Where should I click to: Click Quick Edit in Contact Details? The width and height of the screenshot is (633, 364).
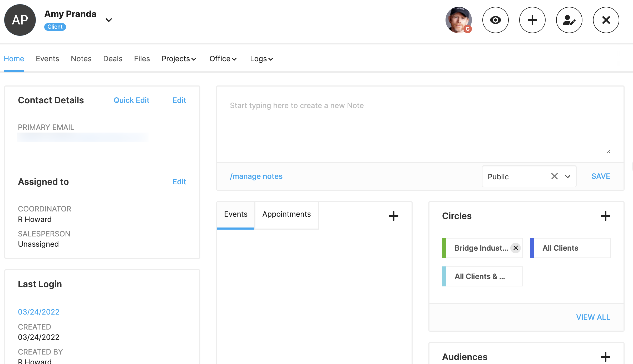131,100
